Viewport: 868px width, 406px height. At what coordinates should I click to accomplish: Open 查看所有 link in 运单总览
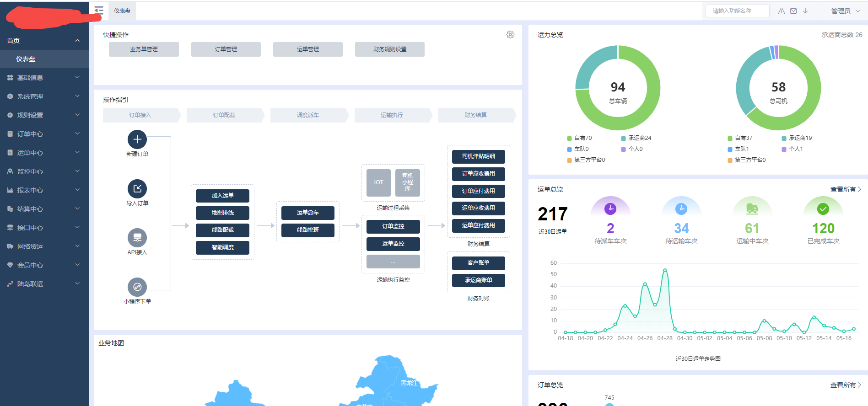point(846,189)
